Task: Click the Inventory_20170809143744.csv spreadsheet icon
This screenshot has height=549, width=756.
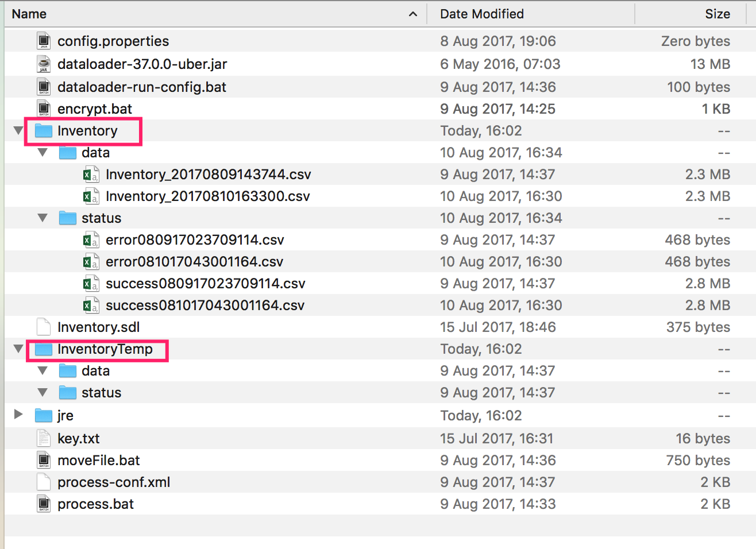Action: (91, 175)
